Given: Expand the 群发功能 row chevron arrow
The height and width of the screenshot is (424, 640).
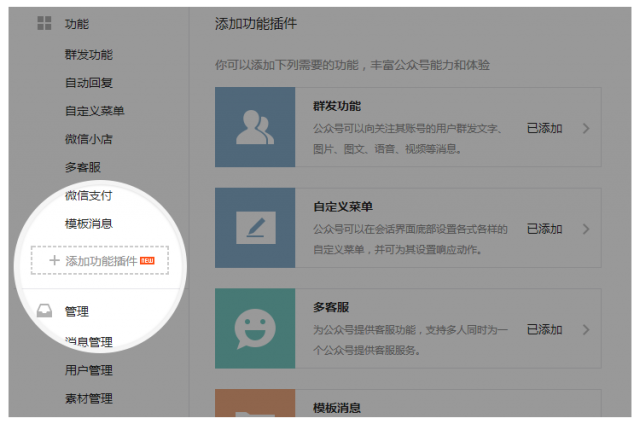Looking at the screenshot, I should coord(585,128).
